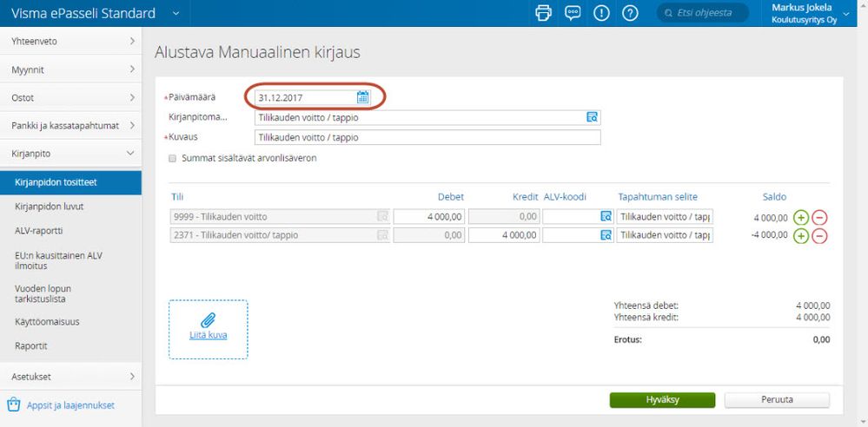This screenshot has width=868, height=427.
Task: Collapse the Kirjanpito sidebar section
Action: point(70,154)
